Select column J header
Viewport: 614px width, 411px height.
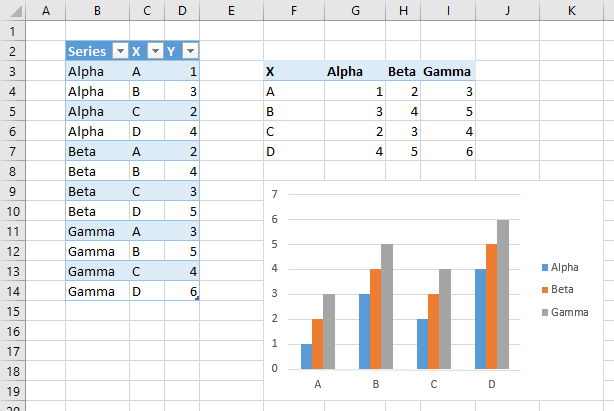507,11
